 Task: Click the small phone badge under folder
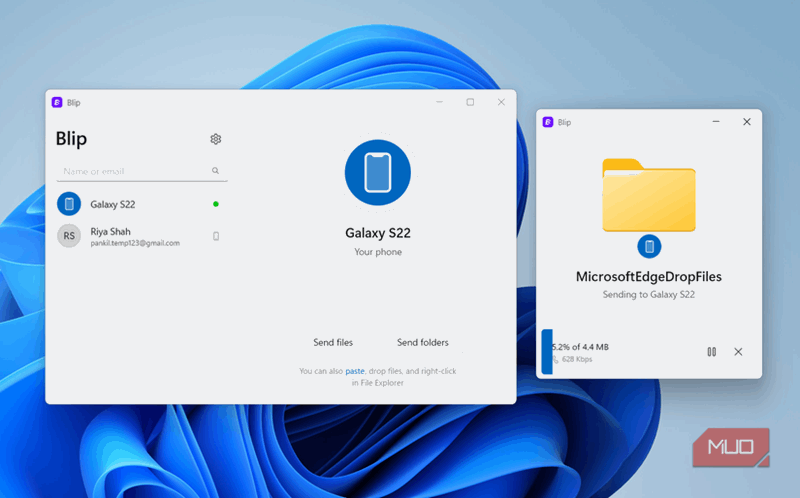point(649,246)
